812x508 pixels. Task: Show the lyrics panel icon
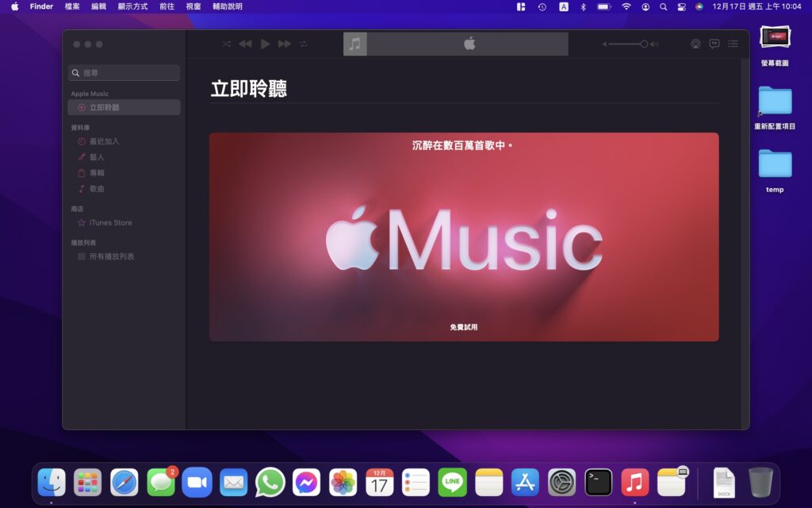[714, 44]
